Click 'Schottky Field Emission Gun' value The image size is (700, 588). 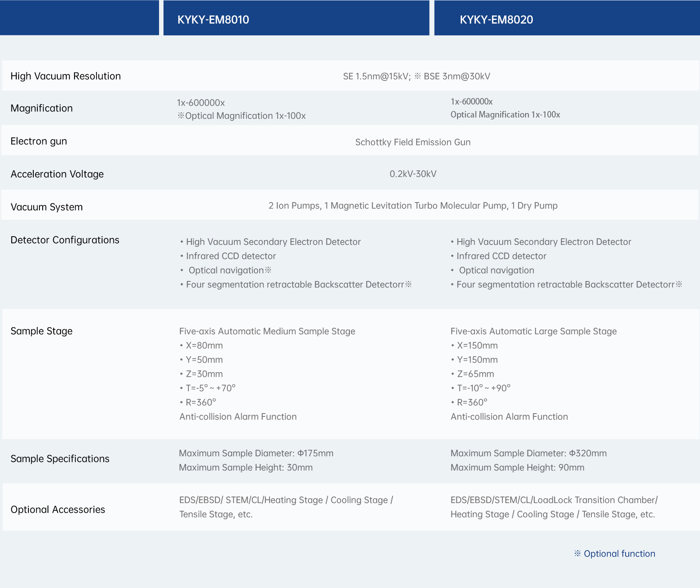[x=413, y=142]
